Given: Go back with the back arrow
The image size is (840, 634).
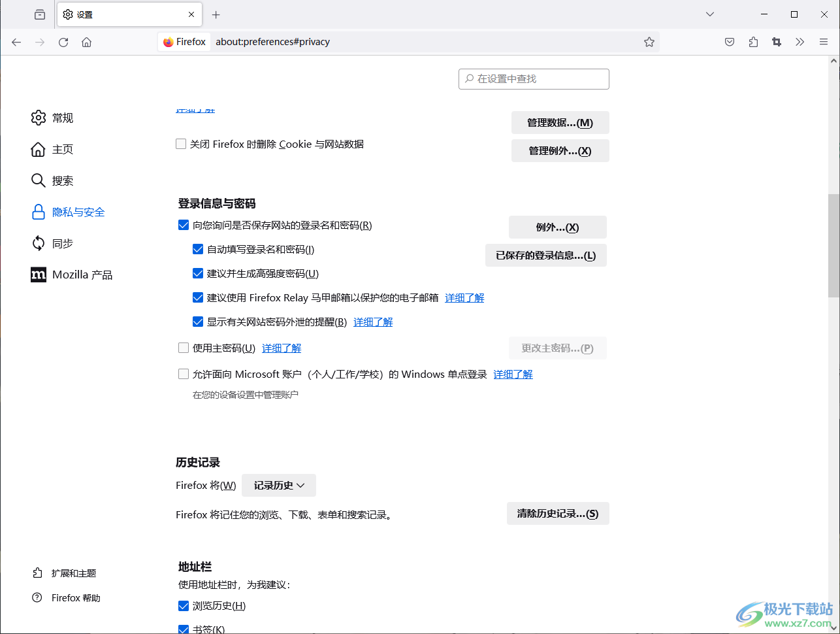Looking at the screenshot, I should point(16,42).
